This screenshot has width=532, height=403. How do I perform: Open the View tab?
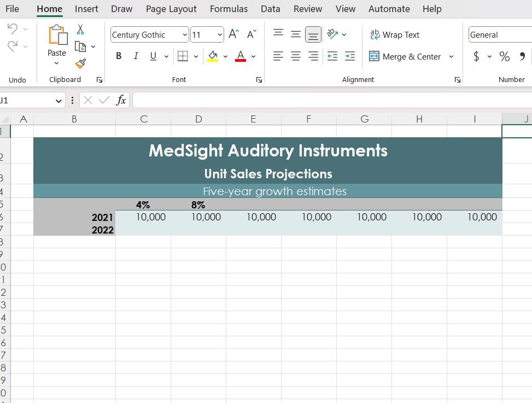[346, 9]
